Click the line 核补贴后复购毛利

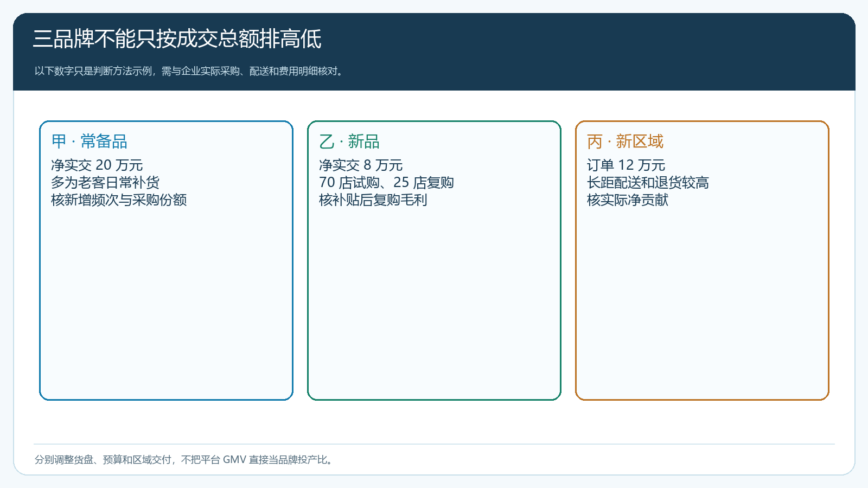click(x=373, y=200)
